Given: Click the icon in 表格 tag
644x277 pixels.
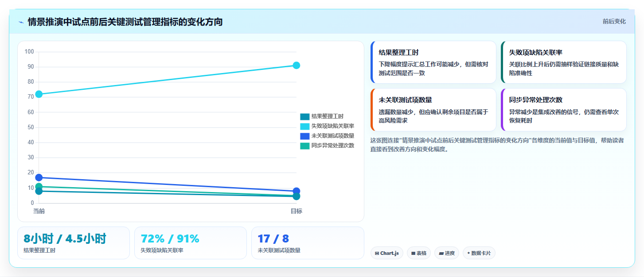Looking at the screenshot, I should (413, 254).
